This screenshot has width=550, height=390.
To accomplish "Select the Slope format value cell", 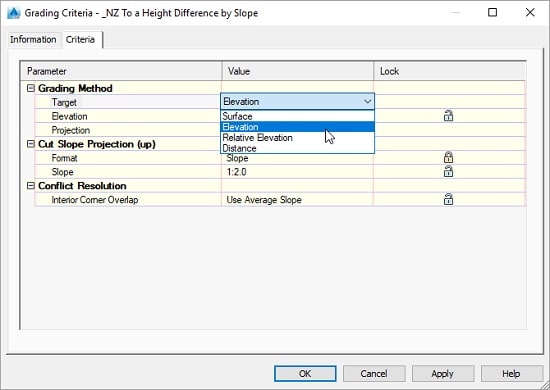I will tap(297, 158).
